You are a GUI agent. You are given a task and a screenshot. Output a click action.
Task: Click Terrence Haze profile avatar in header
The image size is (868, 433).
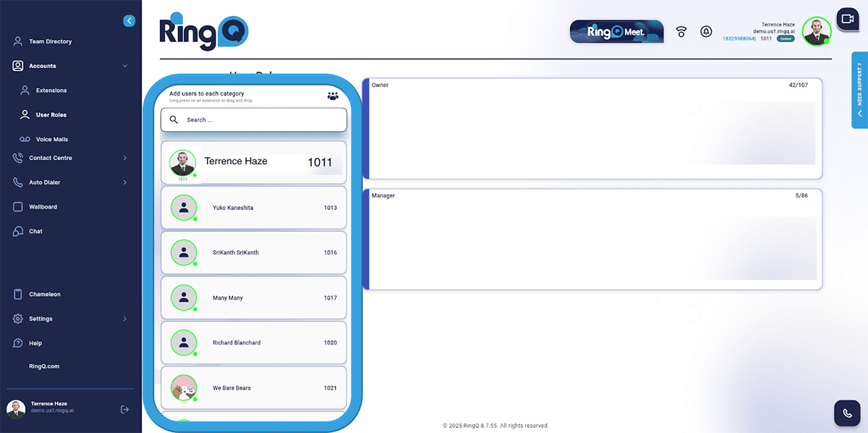tap(816, 31)
